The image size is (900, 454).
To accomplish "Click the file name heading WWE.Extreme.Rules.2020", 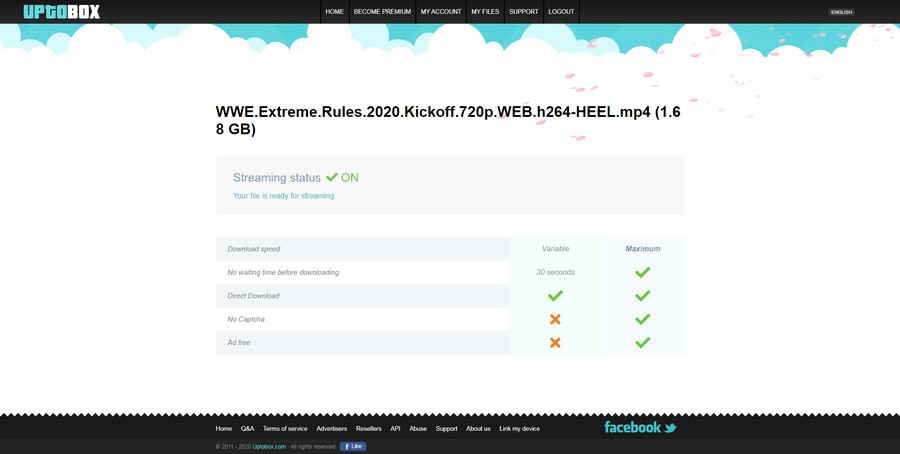I will coord(448,121).
